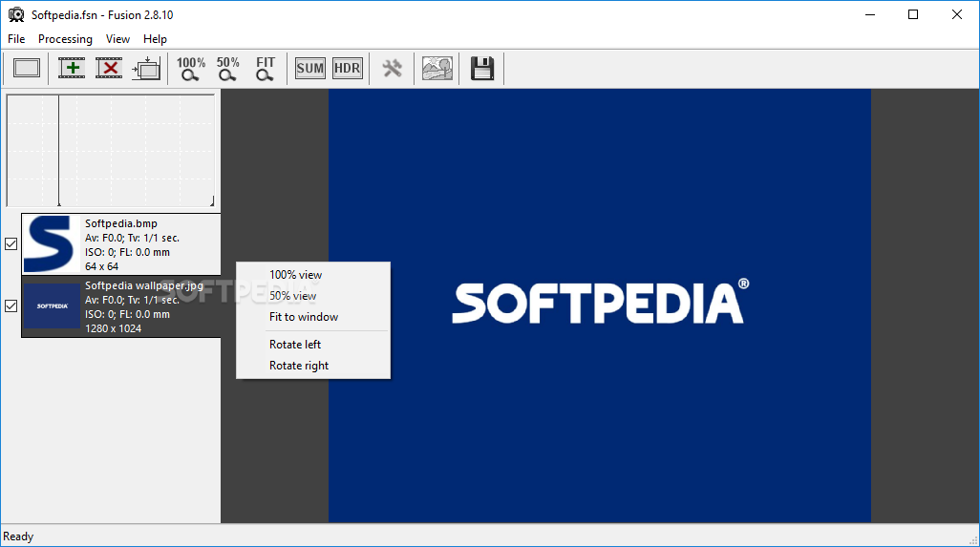The width and height of the screenshot is (980, 547).
Task: Click the main Softpedia image preview
Action: click(600, 305)
